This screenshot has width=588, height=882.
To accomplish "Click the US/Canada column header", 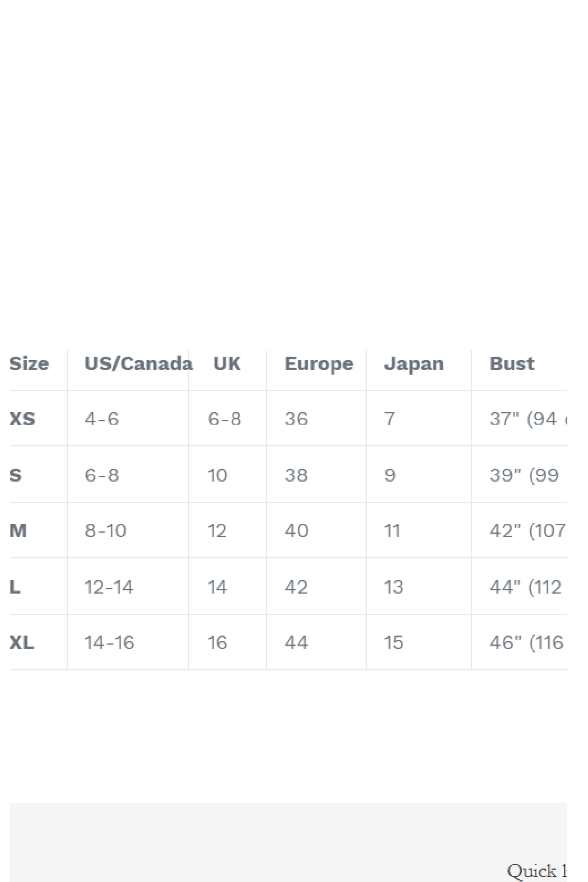I will 138,364.
